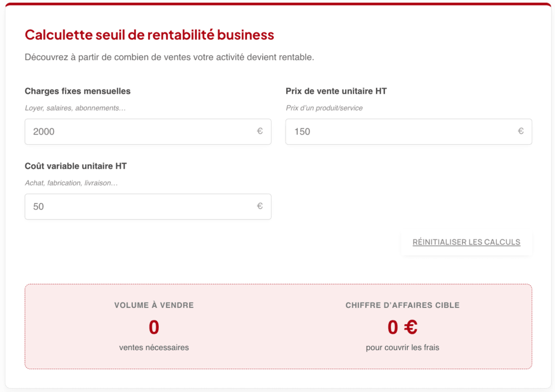This screenshot has height=392, width=555.
Task: Click the ventes nécessaires text
Action: coord(153,348)
